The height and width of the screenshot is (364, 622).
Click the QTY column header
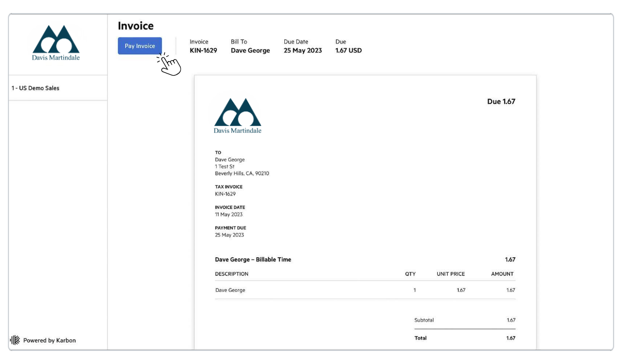coord(410,274)
